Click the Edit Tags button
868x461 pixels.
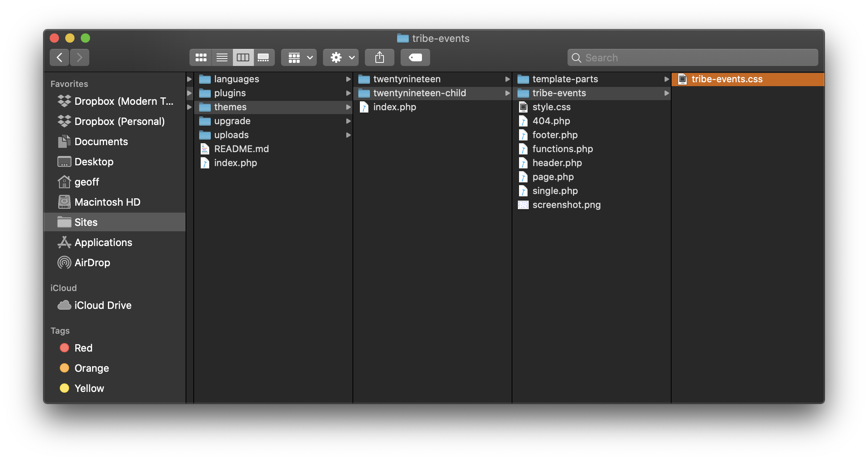pos(415,57)
